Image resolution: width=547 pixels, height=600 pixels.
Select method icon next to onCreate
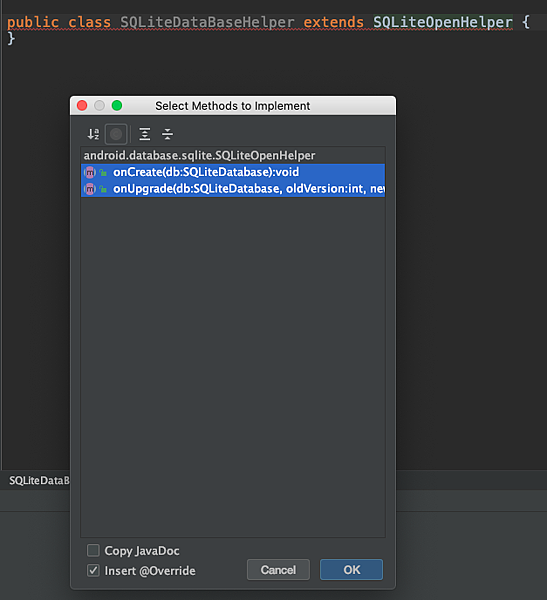[x=90, y=173]
